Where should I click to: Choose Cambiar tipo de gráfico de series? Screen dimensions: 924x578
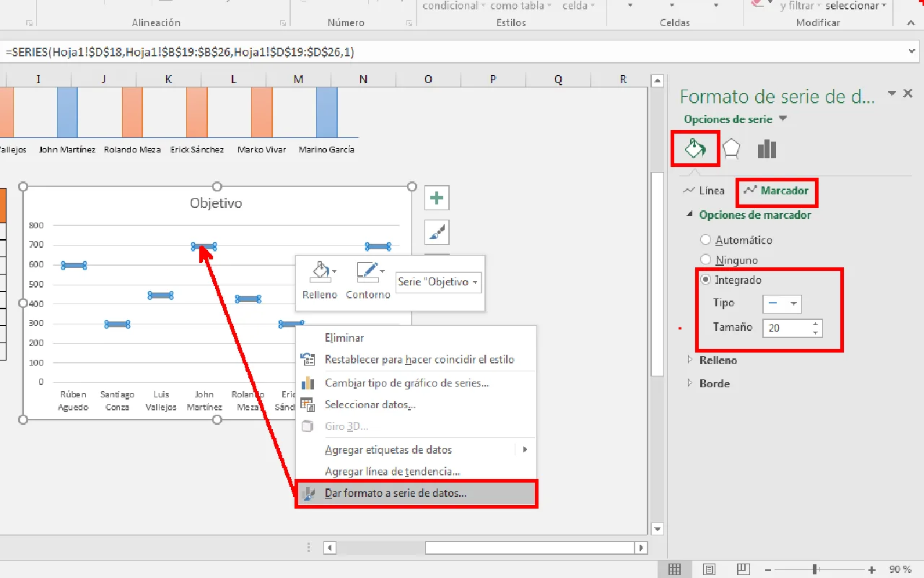pos(416,383)
